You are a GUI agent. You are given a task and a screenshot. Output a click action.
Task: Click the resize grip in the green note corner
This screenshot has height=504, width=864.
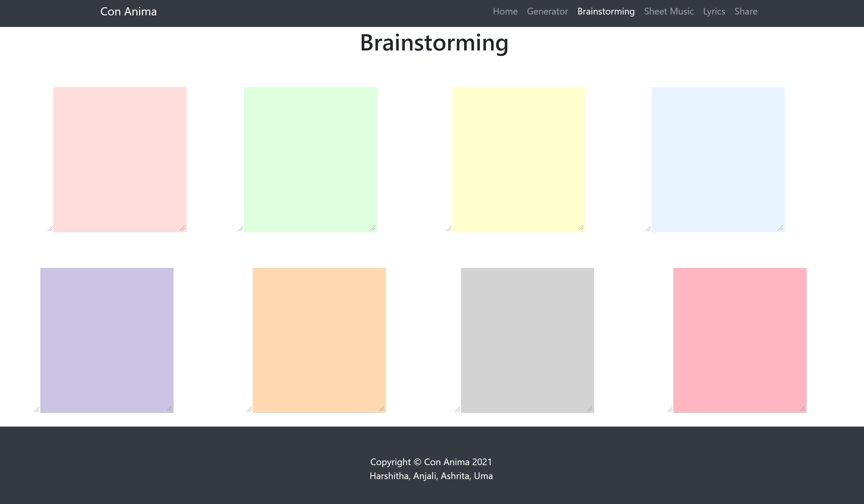coord(373,228)
